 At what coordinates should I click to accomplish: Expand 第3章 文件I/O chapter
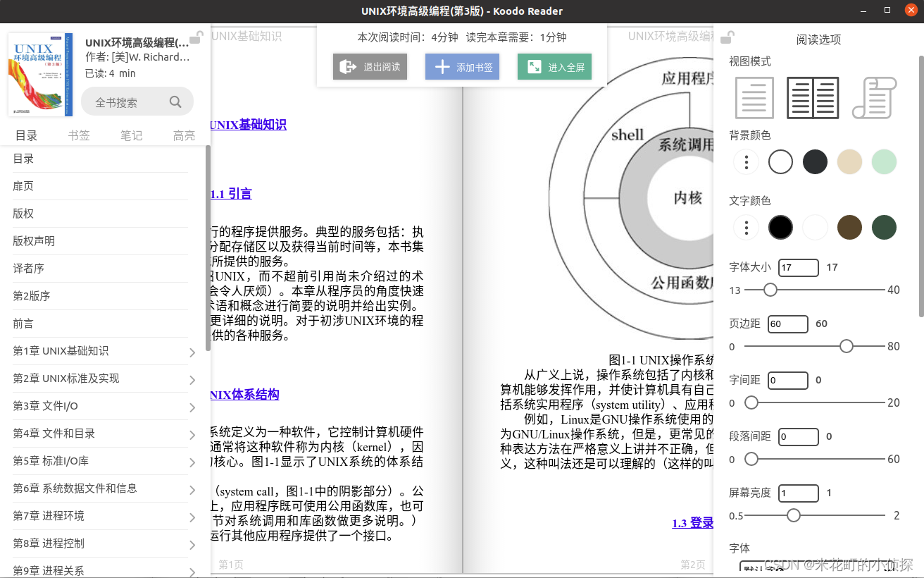192,407
